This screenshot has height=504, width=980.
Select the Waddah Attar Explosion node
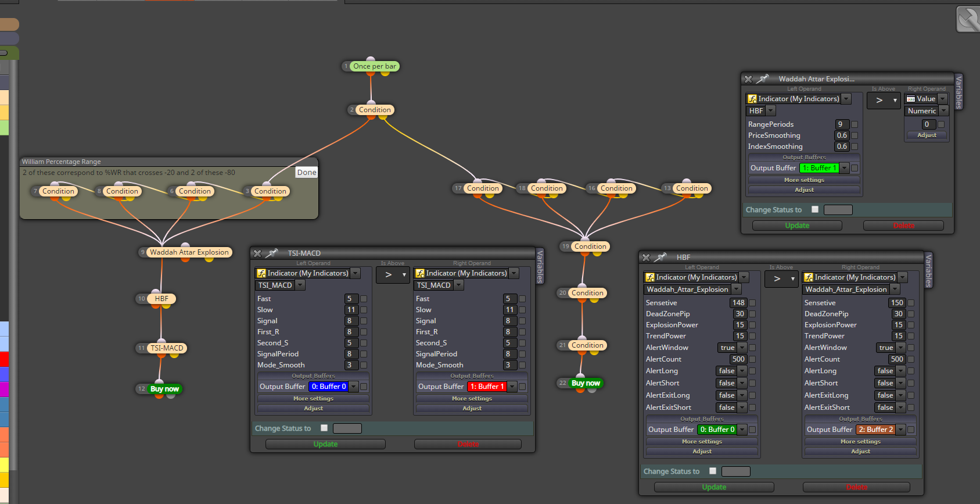[x=189, y=252]
